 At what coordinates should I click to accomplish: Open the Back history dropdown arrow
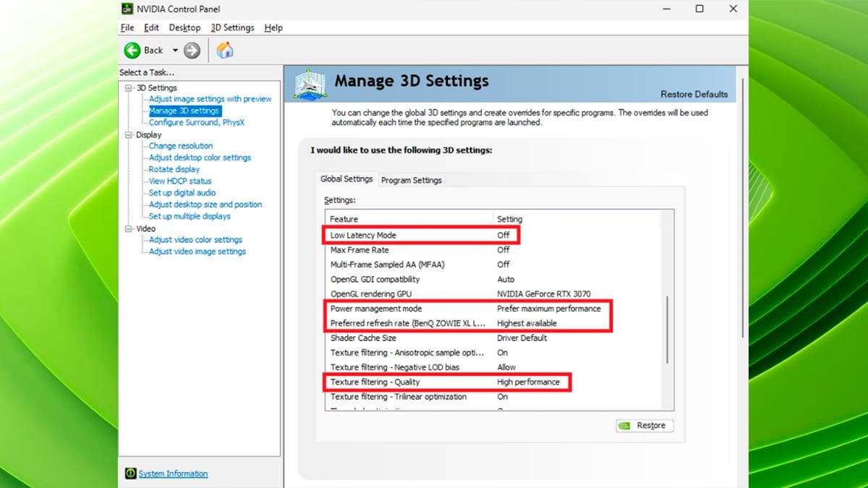[x=174, y=50]
